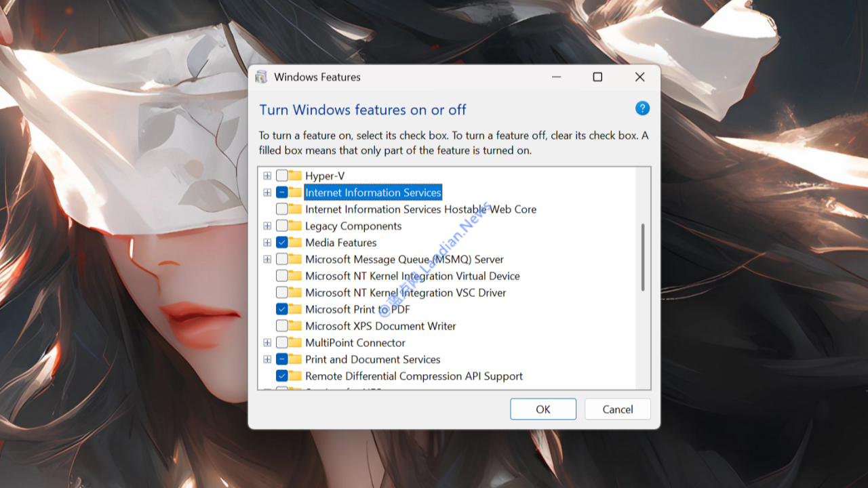Collapse the Internet Information Services node
The height and width of the screenshot is (488, 868).
[267, 192]
